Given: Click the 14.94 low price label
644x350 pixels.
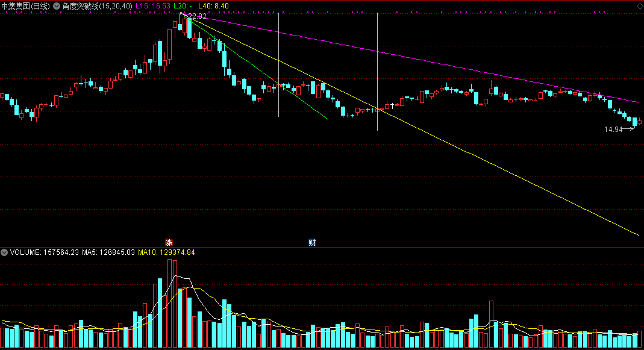Looking at the screenshot, I should click(x=613, y=130).
